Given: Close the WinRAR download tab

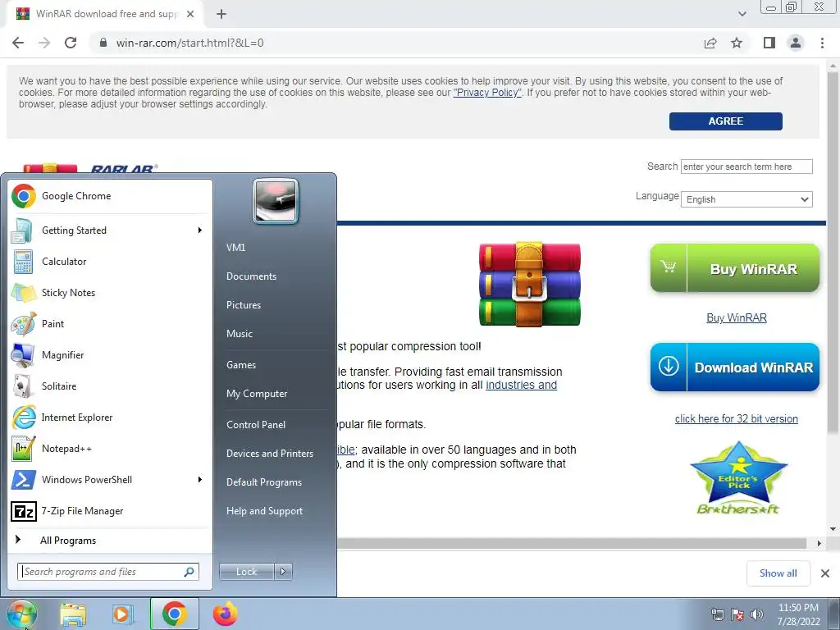Looking at the screenshot, I should pyautogui.click(x=190, y=14).
